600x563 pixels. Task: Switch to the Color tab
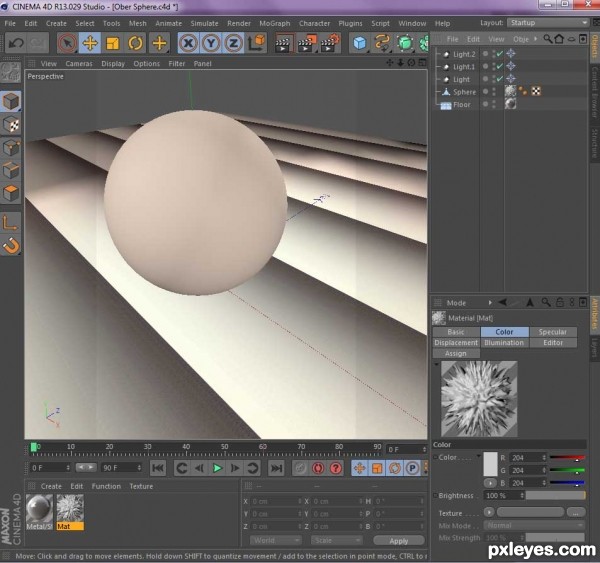tap(504, 332)
